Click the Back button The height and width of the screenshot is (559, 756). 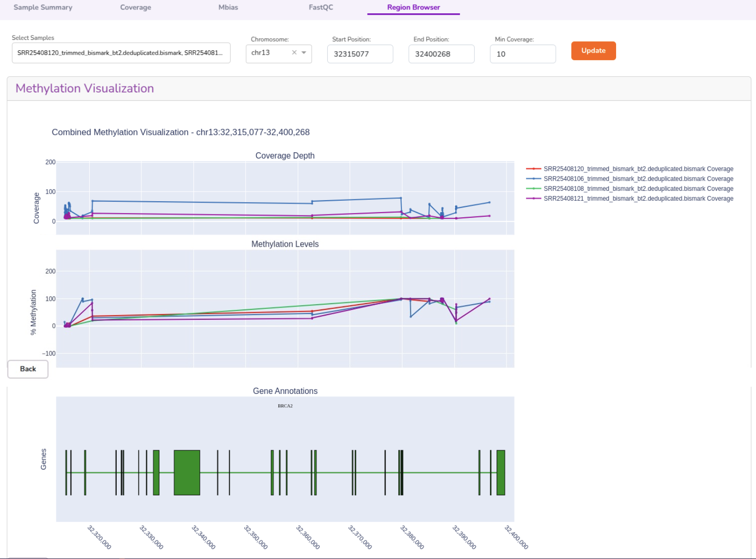[x=28, y=369]
